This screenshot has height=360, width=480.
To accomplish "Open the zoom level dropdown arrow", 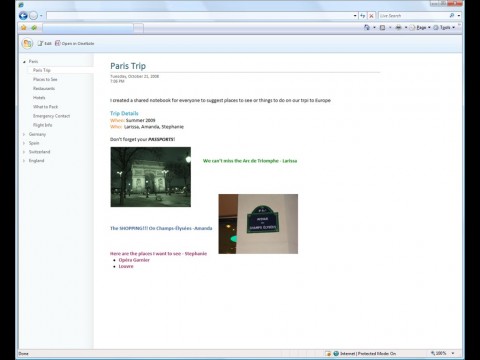I will (453, 353).
